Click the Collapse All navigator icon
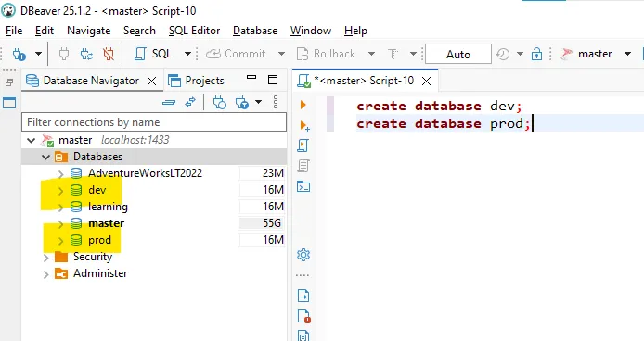Screen dimensions: 644x341 point(169,102)
